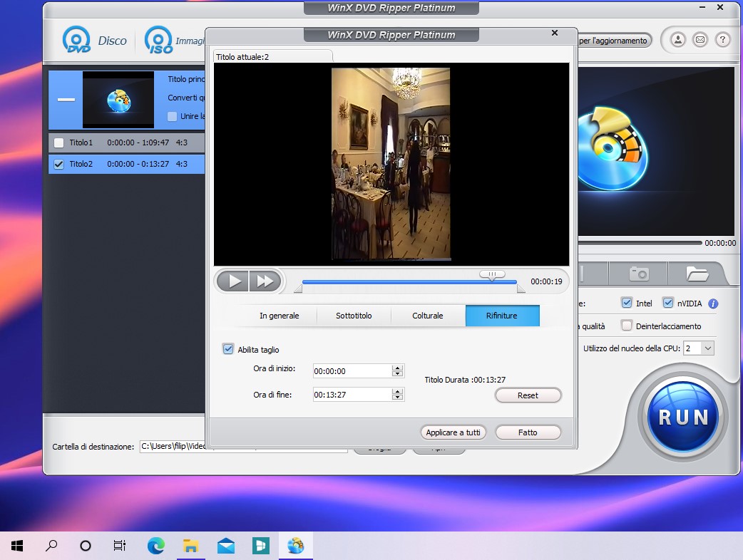Open Task View on taskbar
Viewport: 743px width, 560px height.
(x=119, y=546)
